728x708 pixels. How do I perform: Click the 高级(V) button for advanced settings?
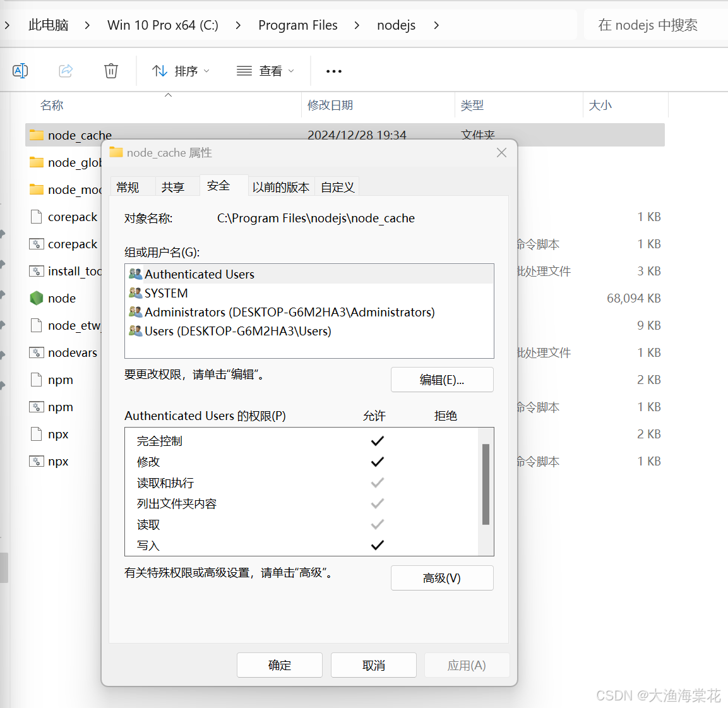pyautogui.click(x=442, y=577)
